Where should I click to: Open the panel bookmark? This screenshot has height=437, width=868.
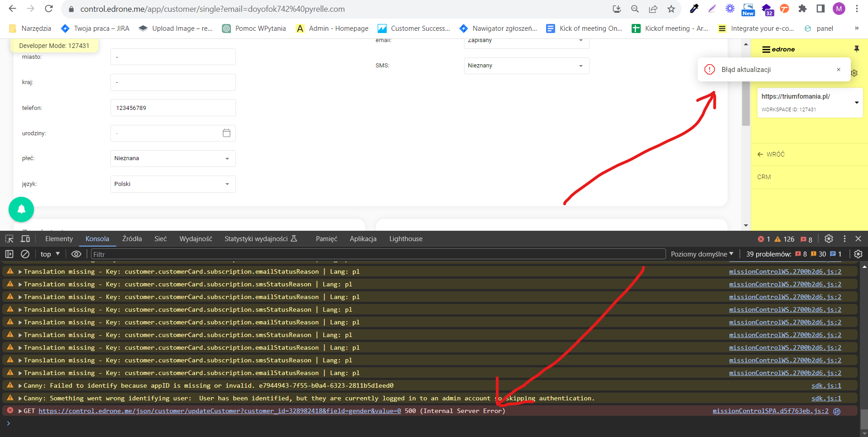[819, 28]
